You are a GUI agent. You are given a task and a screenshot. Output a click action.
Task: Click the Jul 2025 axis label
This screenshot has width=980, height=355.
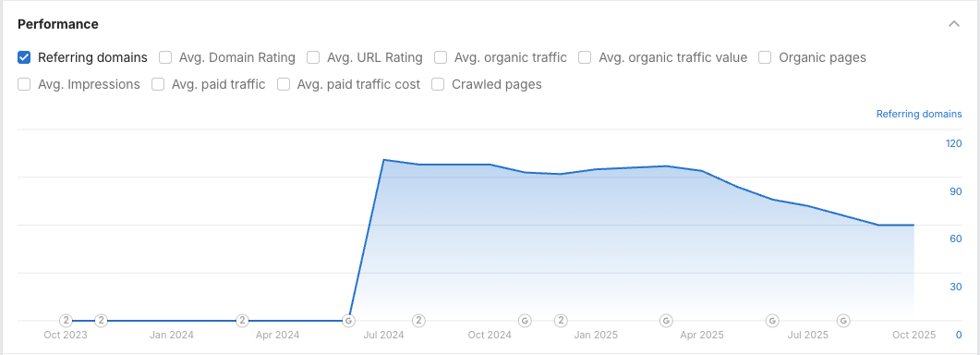pos(807,335)
